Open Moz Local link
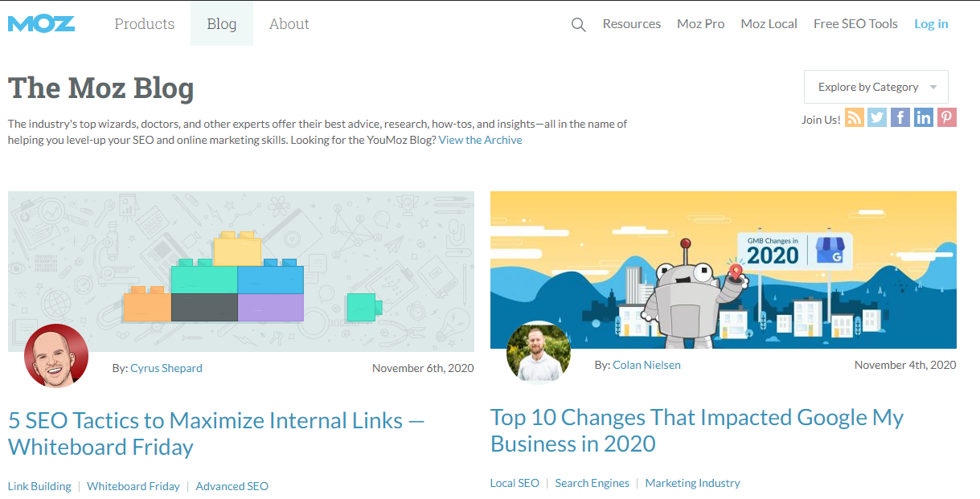 (x=769, y=24)
